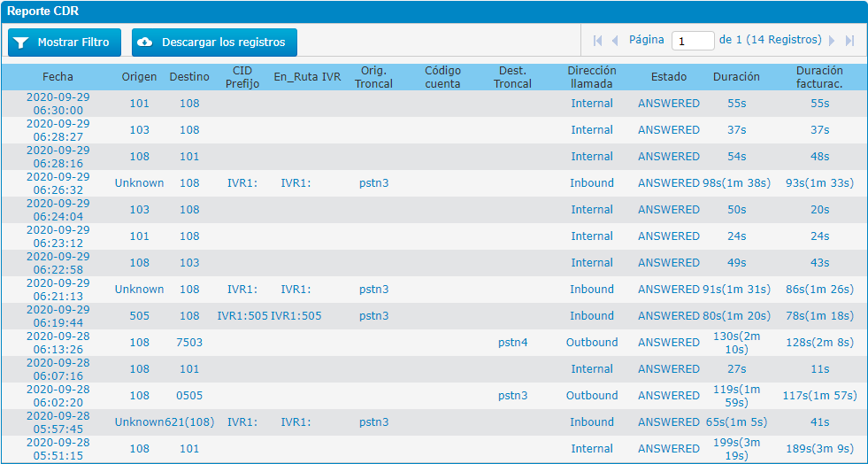Select the 2020-09-29 06:30:00 date entry
The height and width of the screenshot is (464, 868).
point(58,104)
